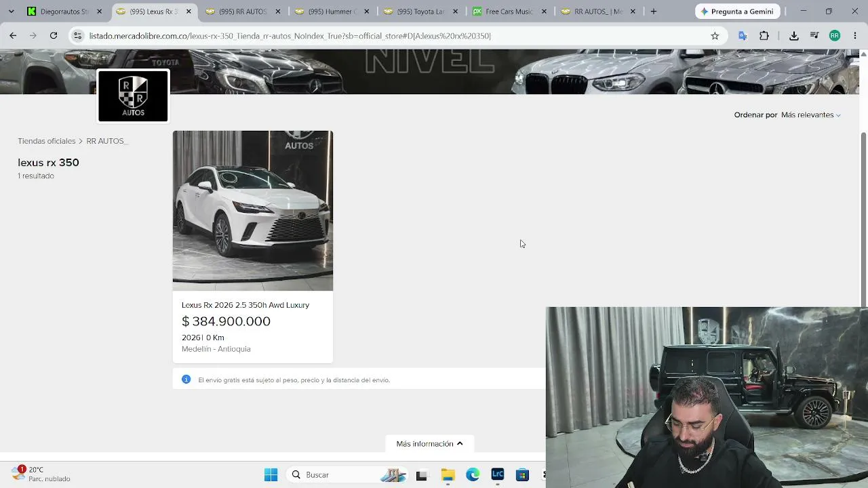Image resolution: width=868 pixels, height=488 pixels.
Task: Open a new browser tab
Action: click(x=654, y=12)
